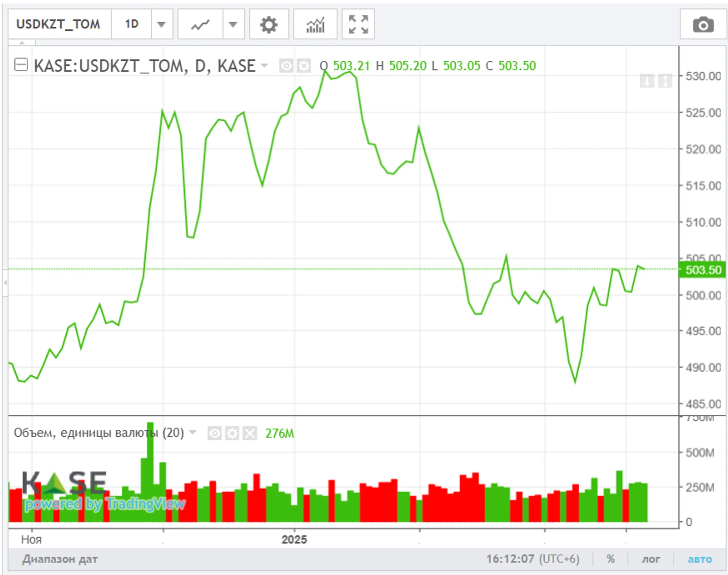Click the USDKZT_TOM symbol input field
Image resolution: width=728 pixels, height=575 pixels.
[x=59, y=24]
